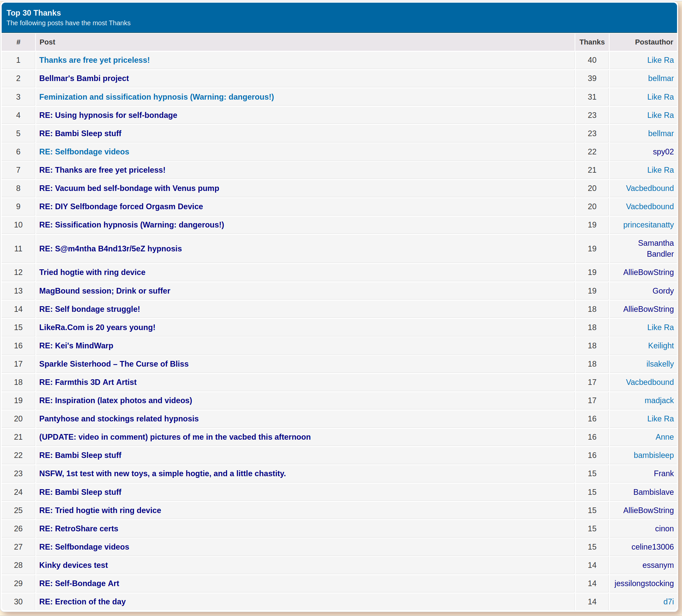Click 'LikeRa.Com is 20 years young!' post
682x616 pixels.
[x=97, y=327]
